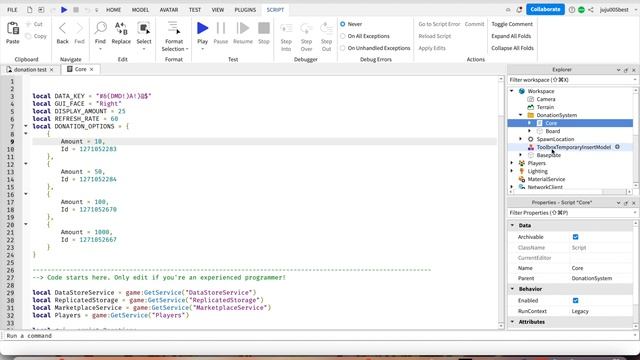Click the Collaborate button
This screenshot has width=640, height=360.
[545, 9]
